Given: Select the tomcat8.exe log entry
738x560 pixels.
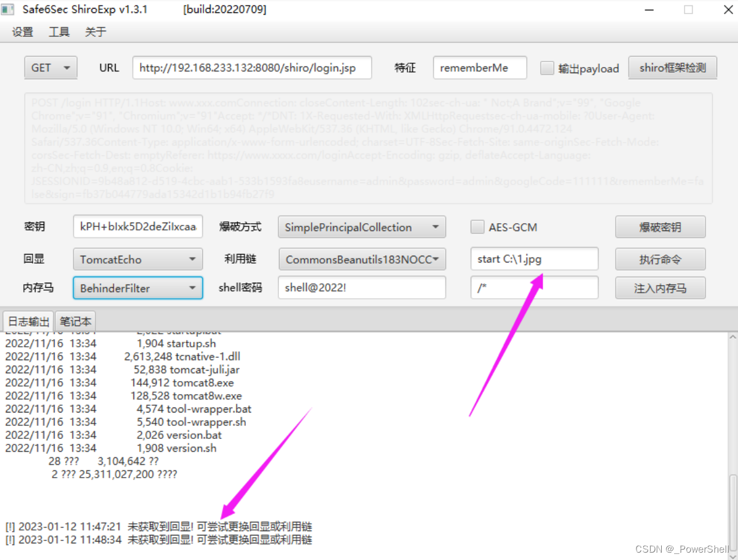Looking at the screenshot, I should tap(119, 383).
